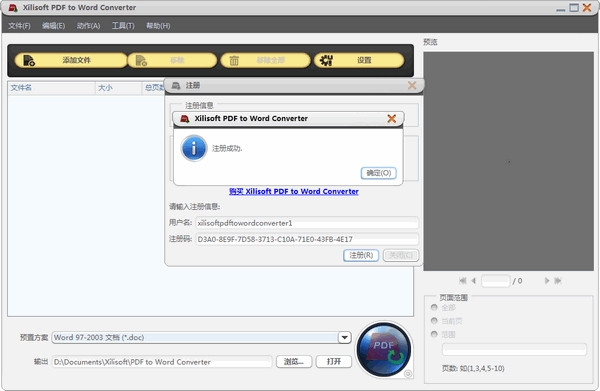600x391 pixels.
Task: Click the 大小 column header
Action: (118, 88)
